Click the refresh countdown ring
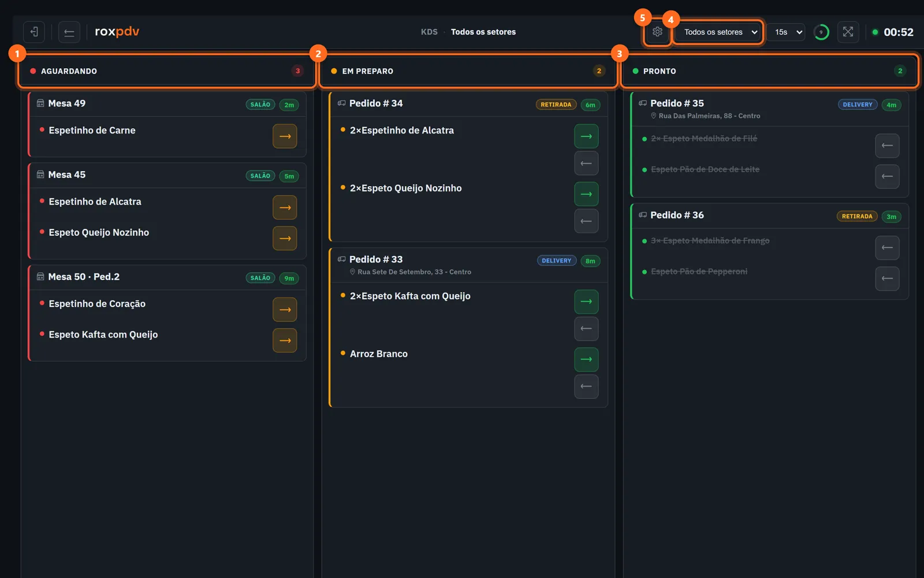Viewport: 924px width, 578px height. coord(821,32)
